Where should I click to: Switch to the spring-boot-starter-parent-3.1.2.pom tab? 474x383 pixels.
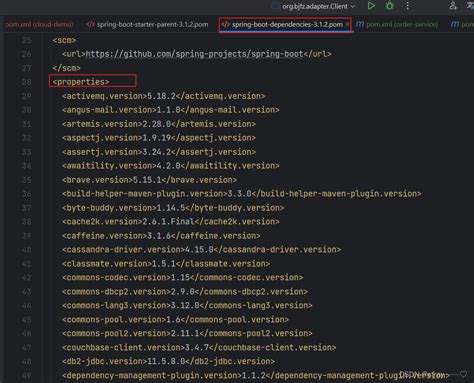(147, 24)
